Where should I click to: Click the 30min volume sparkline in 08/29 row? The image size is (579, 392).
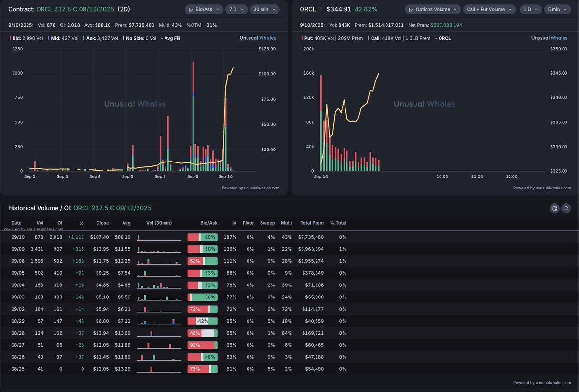point(159,321)
